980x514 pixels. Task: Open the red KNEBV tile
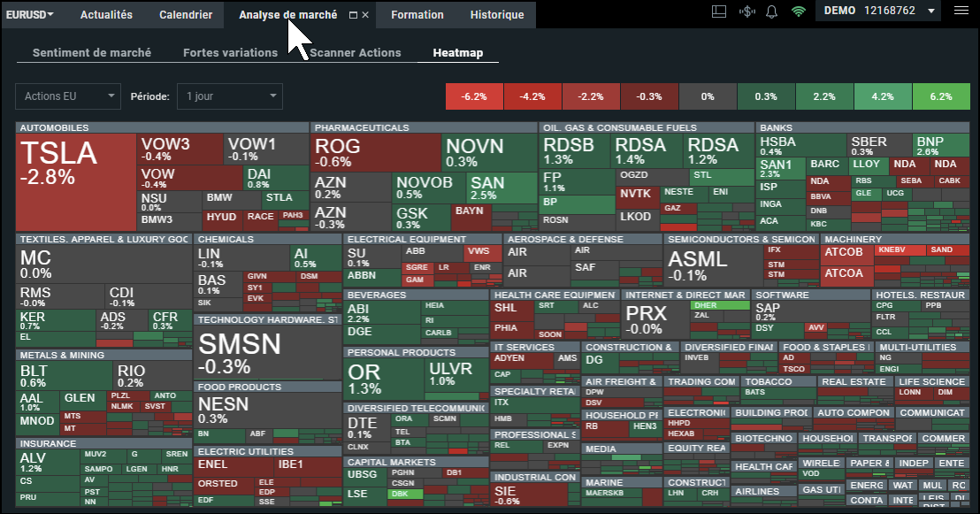pos(900,249)
